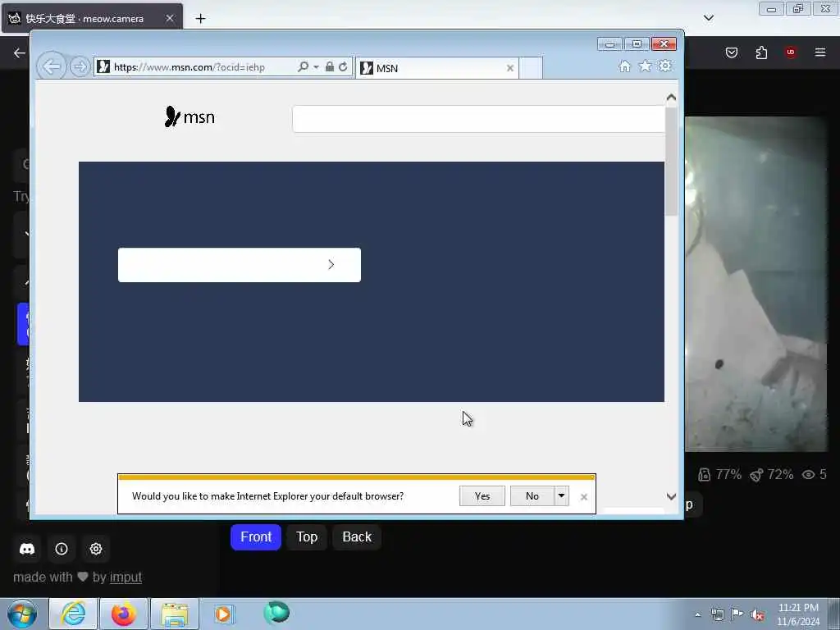840x630 pixels.
Task: Click the Internet Explorer forward arrow button
Action: [80, 67]
